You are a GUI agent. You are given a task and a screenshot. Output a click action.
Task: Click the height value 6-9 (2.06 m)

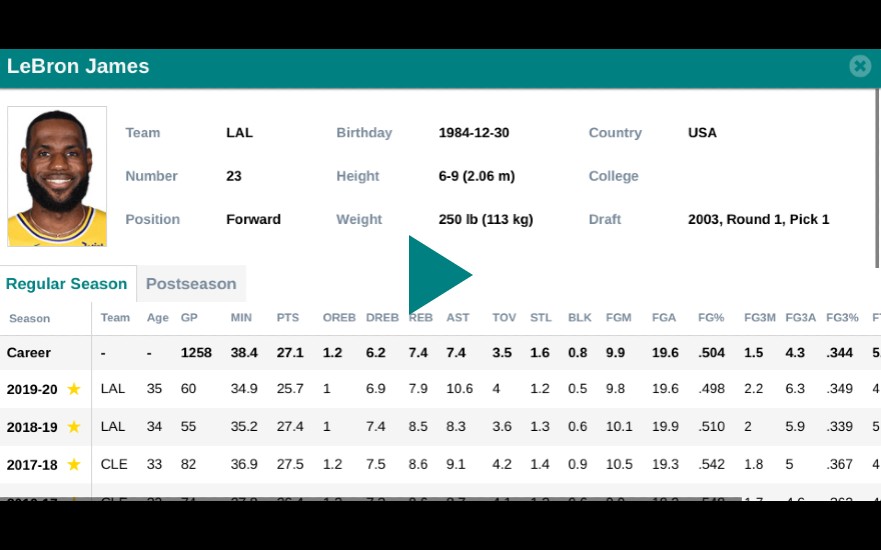point(476,176)
